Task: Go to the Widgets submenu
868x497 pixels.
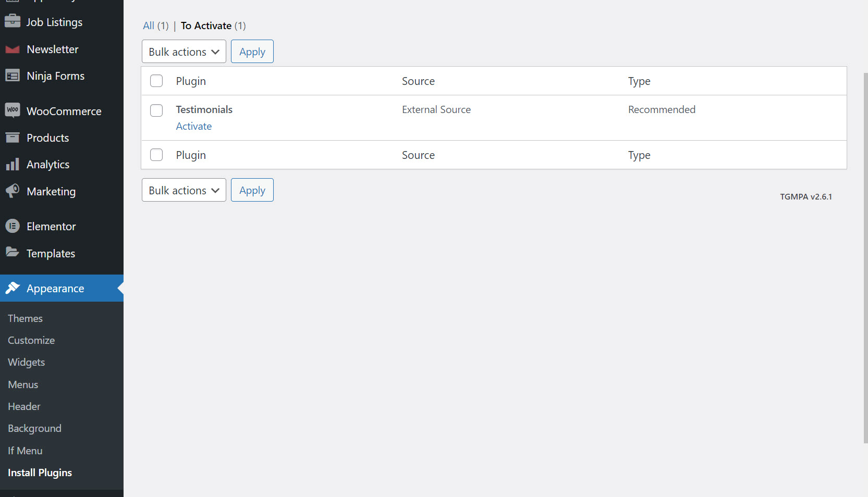Action: tap(26, 362)
